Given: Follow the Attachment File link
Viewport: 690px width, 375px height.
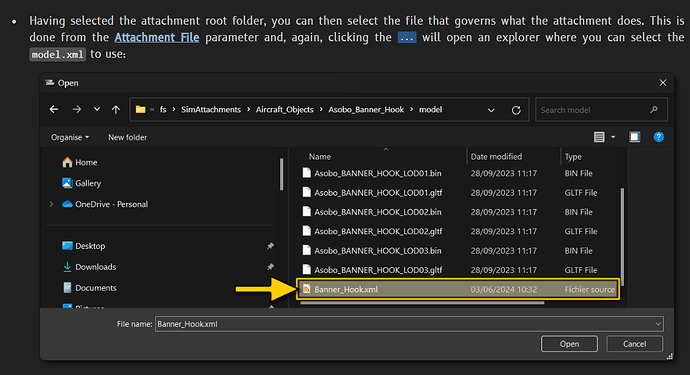Looking at the screenshot, I should click(x=157, y=37).
